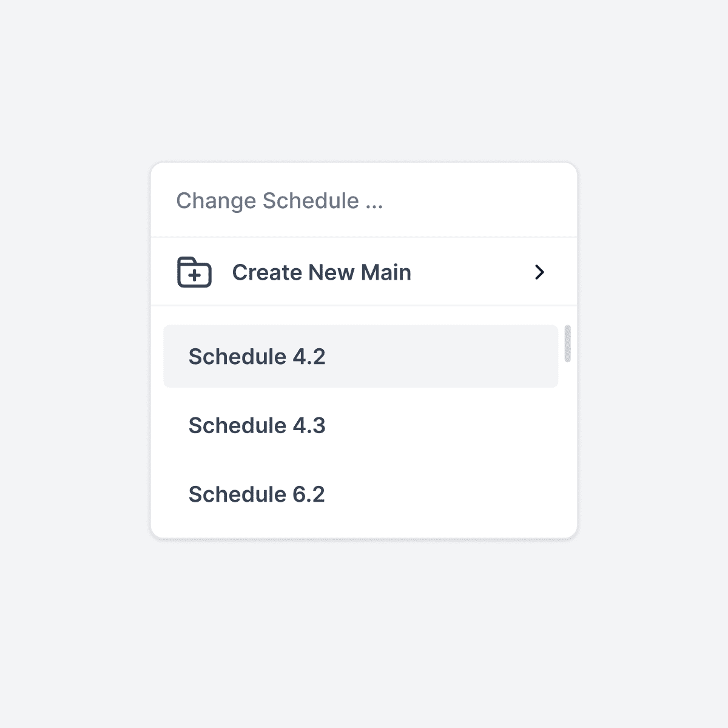Hit the arrow at the Create New Main row's end
This screenshot has height=728, width=728.
(539, 272)
